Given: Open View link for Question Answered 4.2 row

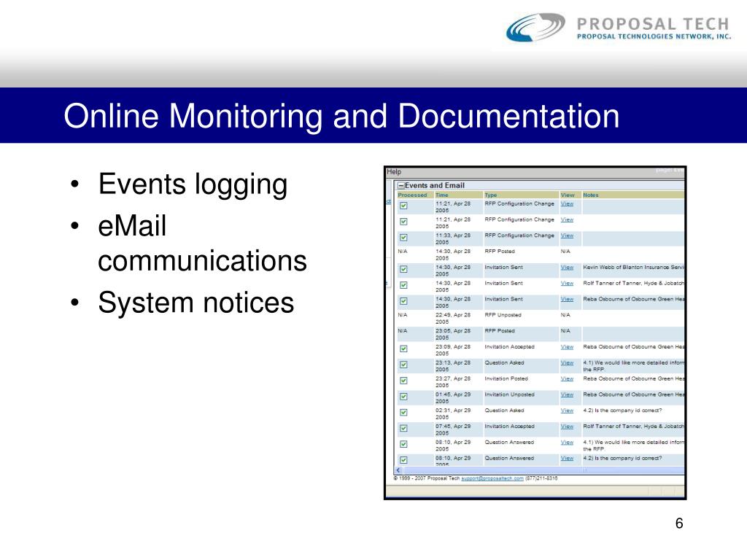Looking at the screenshot, I should pos(567,459).
